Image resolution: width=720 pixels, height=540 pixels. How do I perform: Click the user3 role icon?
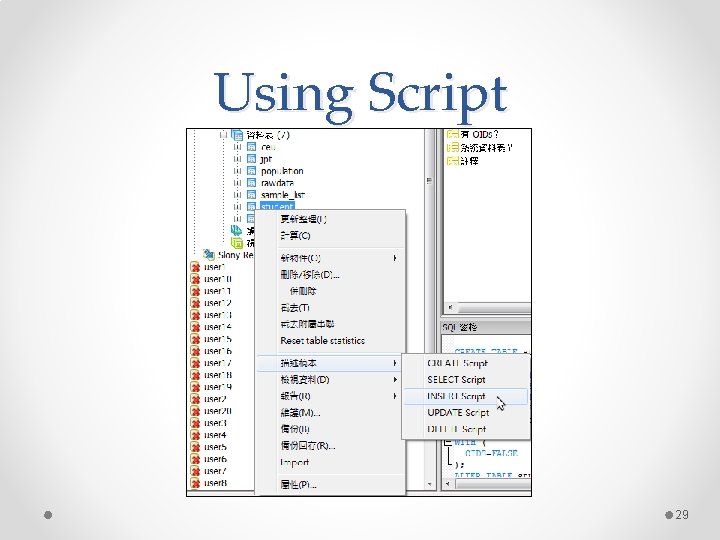[x=195, y=423]
